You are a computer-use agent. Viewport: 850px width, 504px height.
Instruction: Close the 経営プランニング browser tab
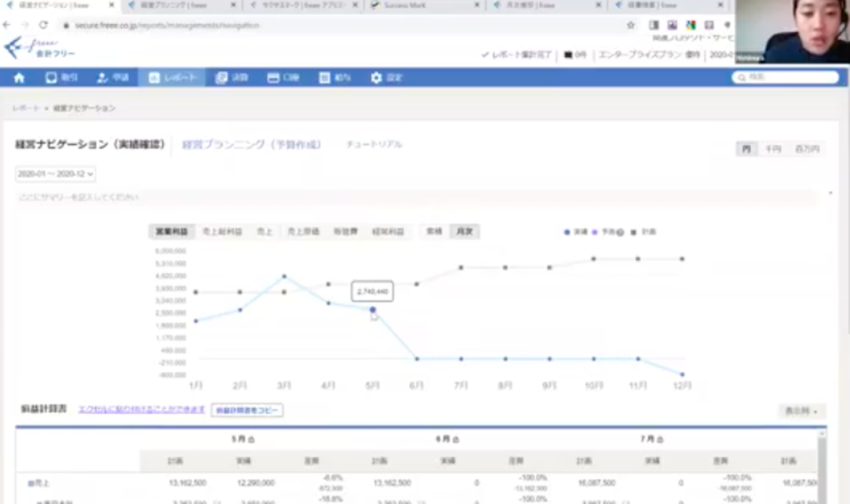coord(233,5)
